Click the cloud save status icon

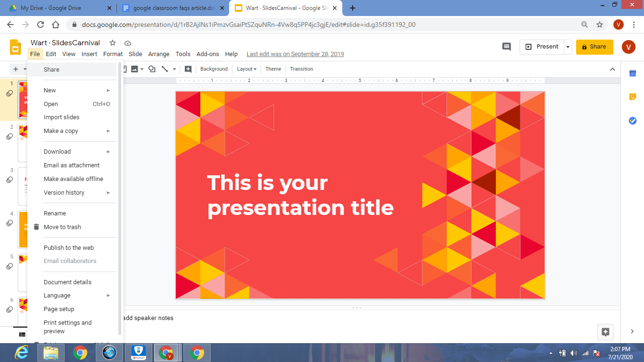[128, 43]
